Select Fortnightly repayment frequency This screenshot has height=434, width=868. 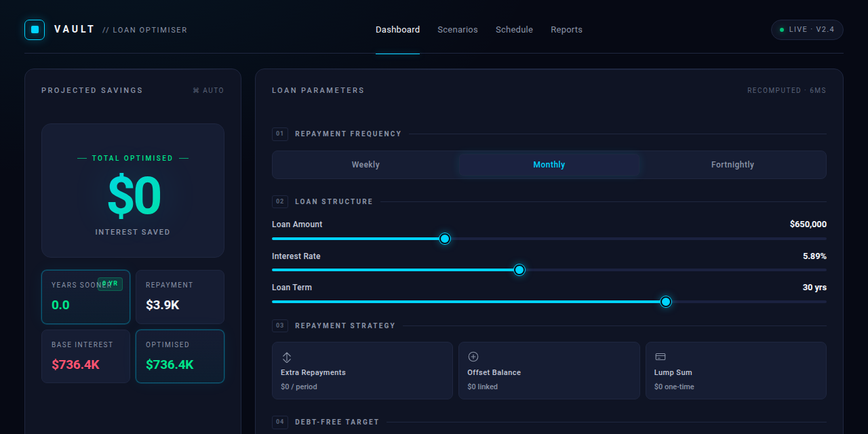click(x=732, y=165)
